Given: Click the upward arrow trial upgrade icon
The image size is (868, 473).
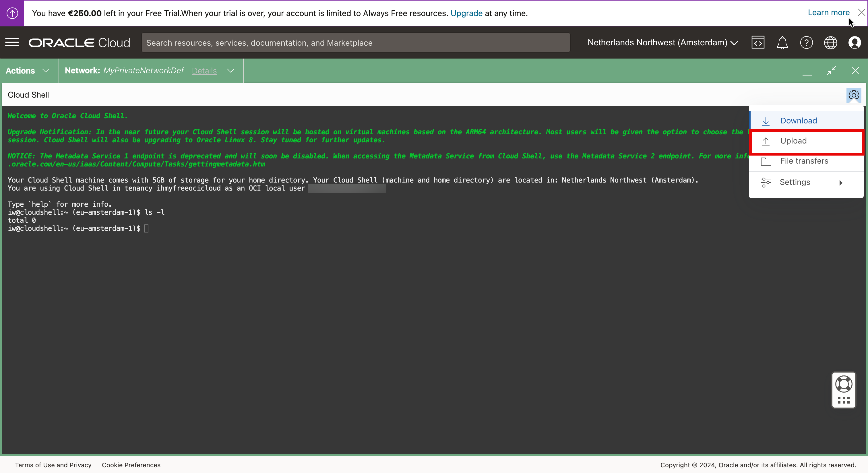Looking at the screenshot, I should pyautogui.click(x=12, y=13).
